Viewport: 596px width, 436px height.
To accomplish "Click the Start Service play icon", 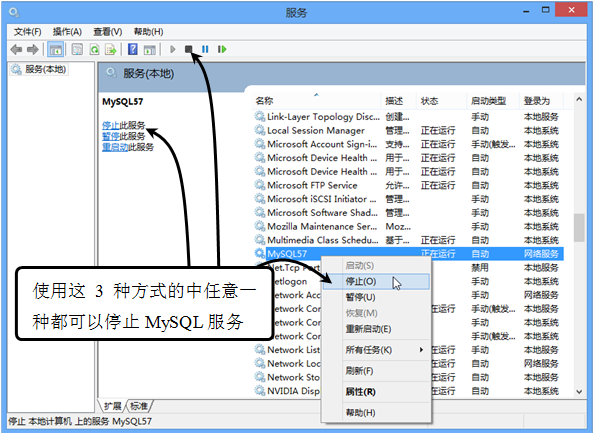I will coord(173,49).
